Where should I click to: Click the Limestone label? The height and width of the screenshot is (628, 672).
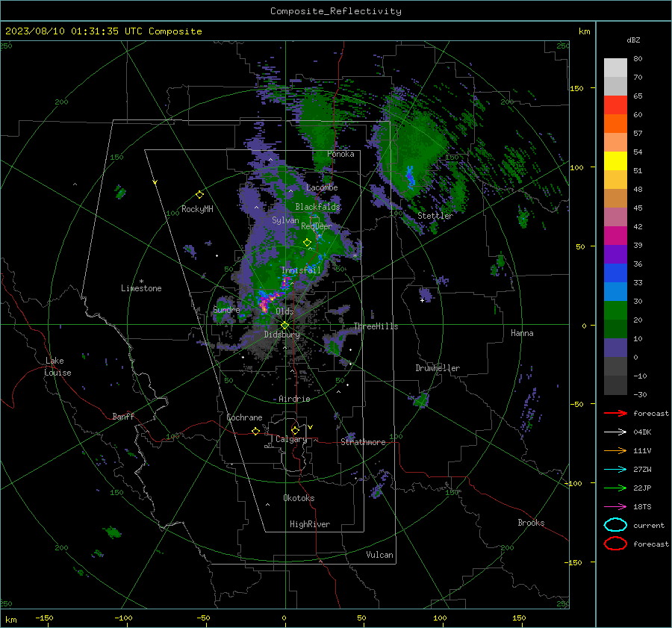[141, 288]
